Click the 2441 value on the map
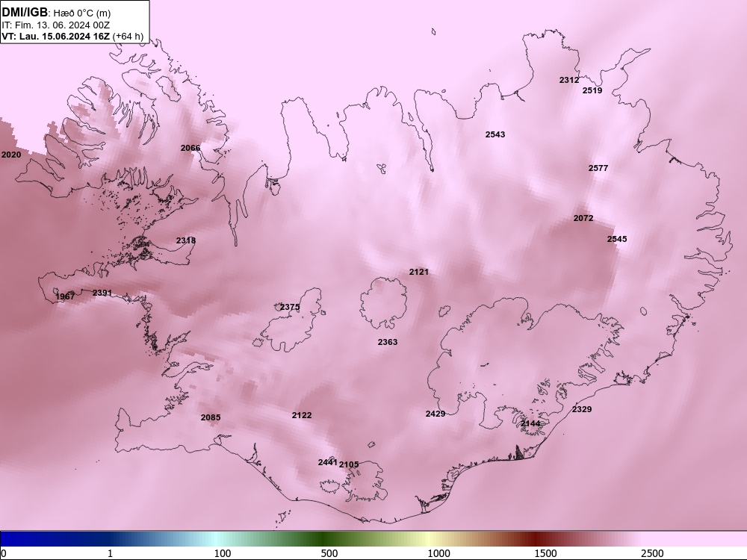The image size is (747, 560). (328, 462)
